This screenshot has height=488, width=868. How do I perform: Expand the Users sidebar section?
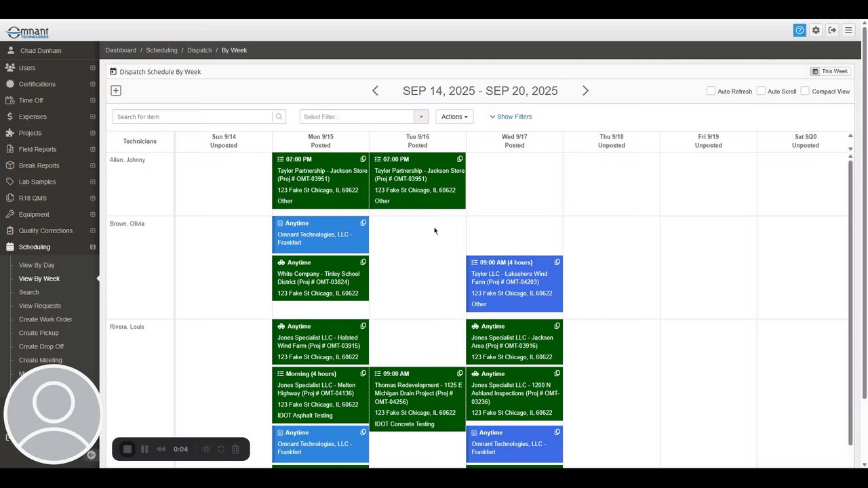(x=92, y=68)
